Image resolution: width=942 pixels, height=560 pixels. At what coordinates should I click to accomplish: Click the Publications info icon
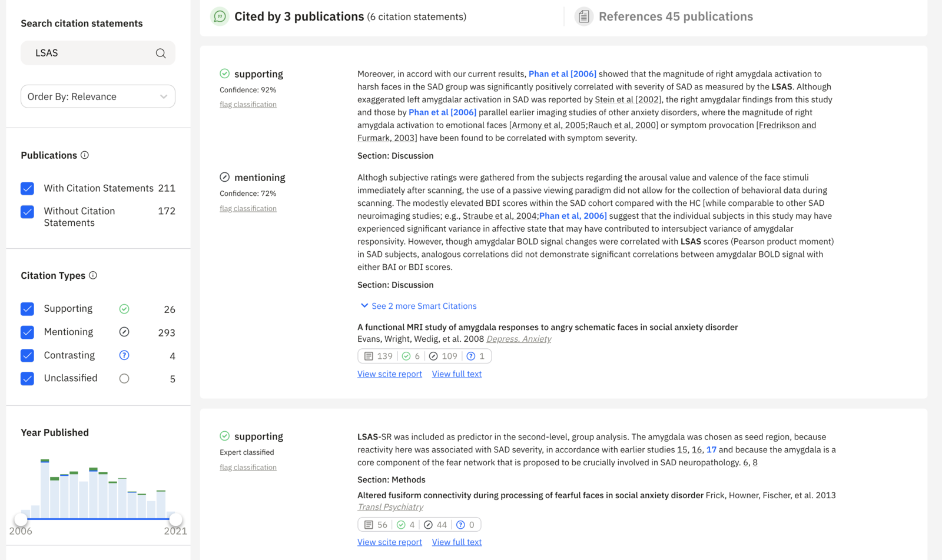click(85, 155)
